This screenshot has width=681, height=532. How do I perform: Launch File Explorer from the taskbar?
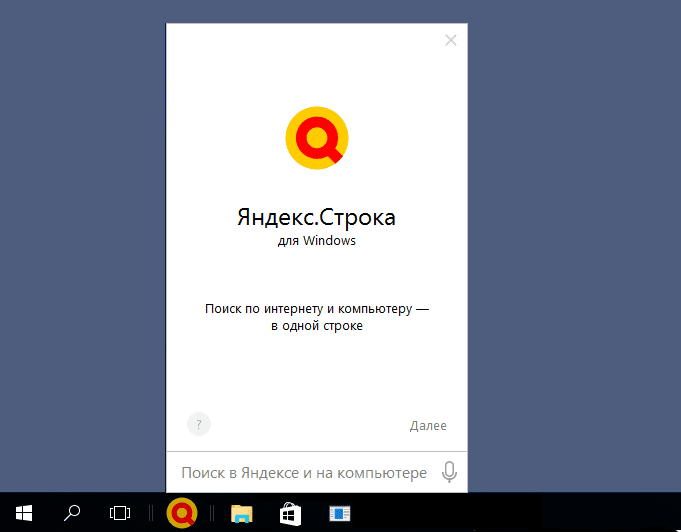coord(241,513)
